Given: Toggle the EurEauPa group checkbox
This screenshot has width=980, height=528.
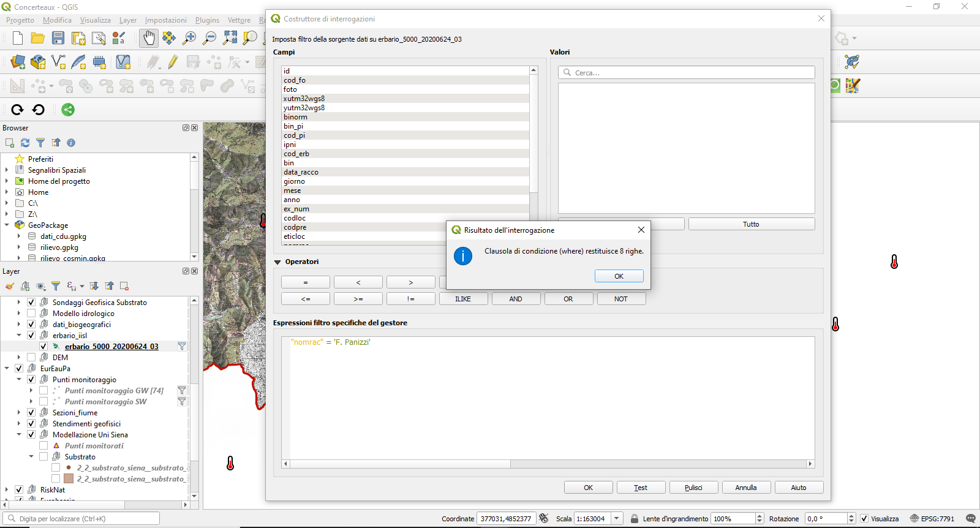Looking at the screenshot, I should (19, 369).
